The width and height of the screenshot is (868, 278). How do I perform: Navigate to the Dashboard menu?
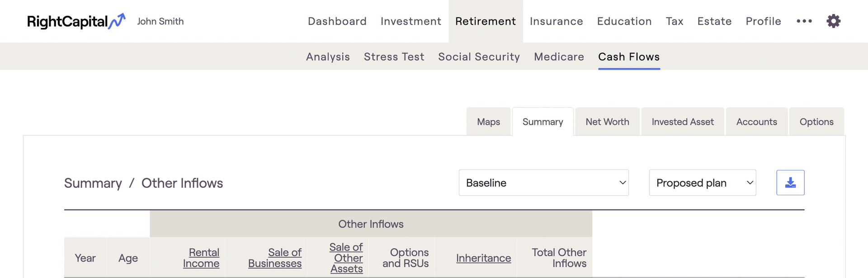[337, 21]
